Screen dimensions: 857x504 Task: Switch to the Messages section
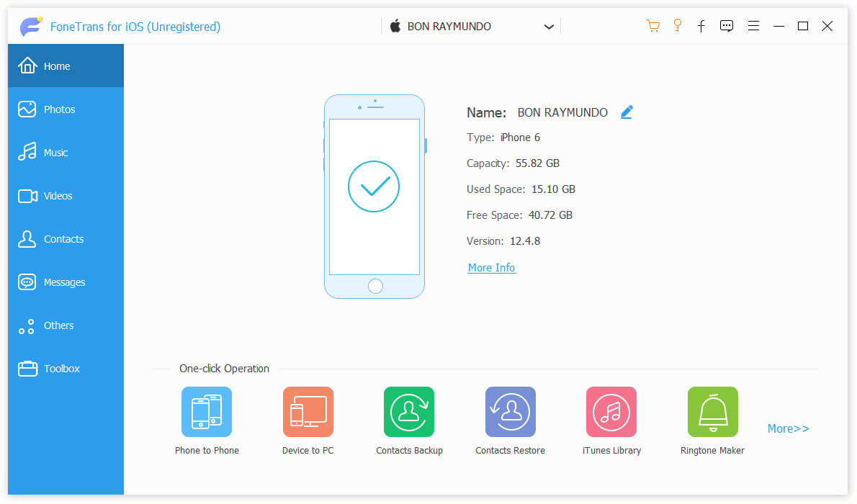66,282
